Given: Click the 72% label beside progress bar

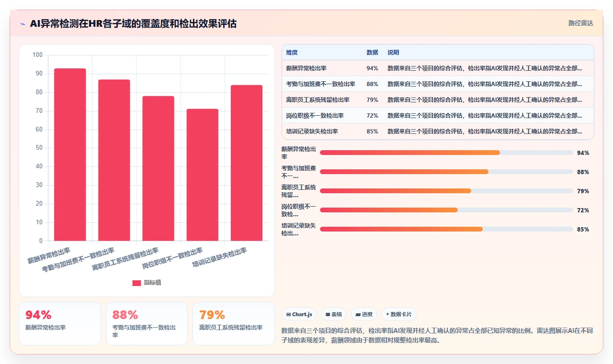Looking at the screenshot, I should click(583, 210).
